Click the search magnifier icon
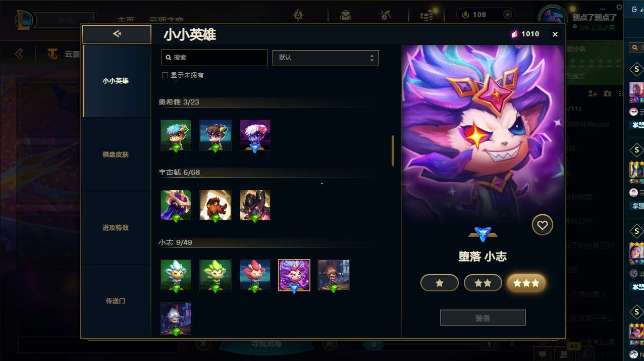644x361 pixels. pos(169,58)
